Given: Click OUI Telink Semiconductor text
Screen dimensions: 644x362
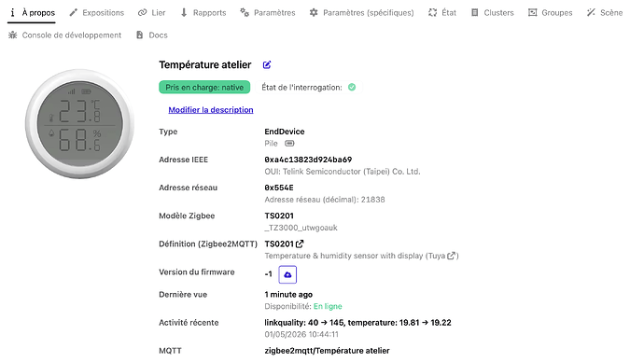Looking at the screenshot, I should pos(343,172).
